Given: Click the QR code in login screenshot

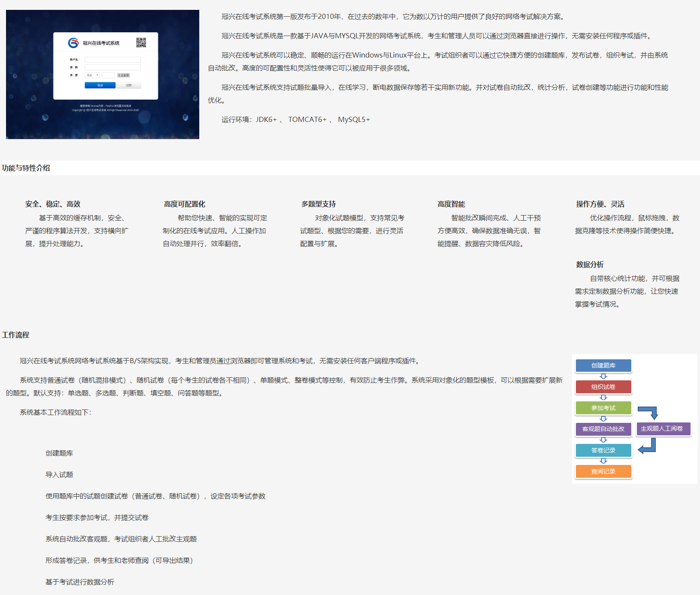Looking at the screenshot, I should click(141, 42).
